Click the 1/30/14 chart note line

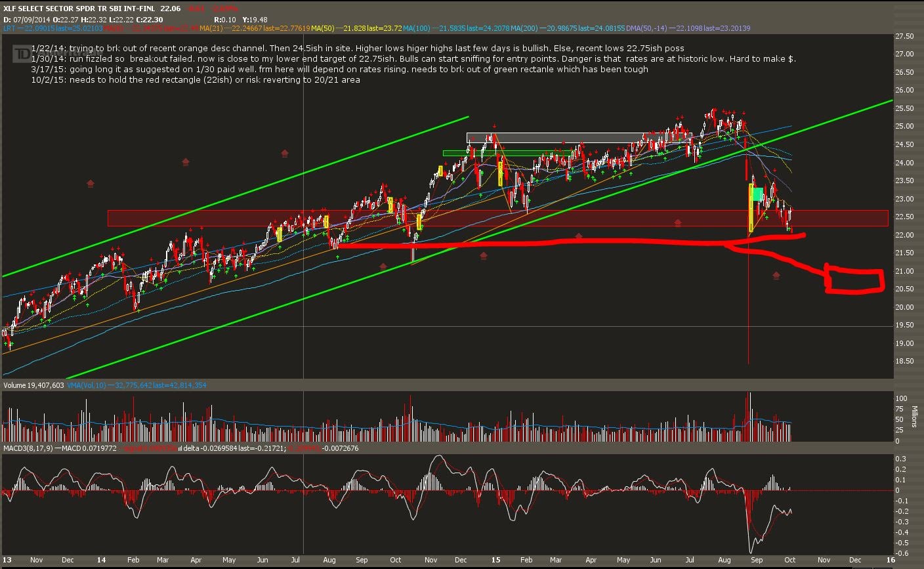pos(413,59)
